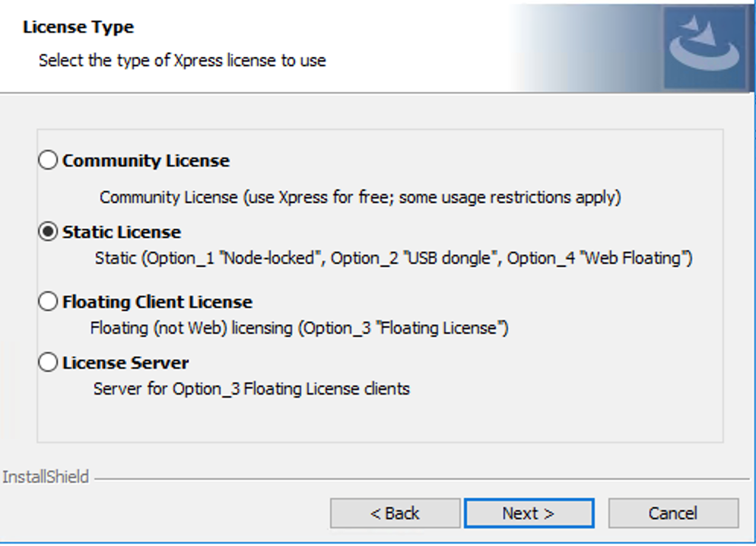
Task: Click the "Server for Option_3" description text
Action: click(251, 389)
